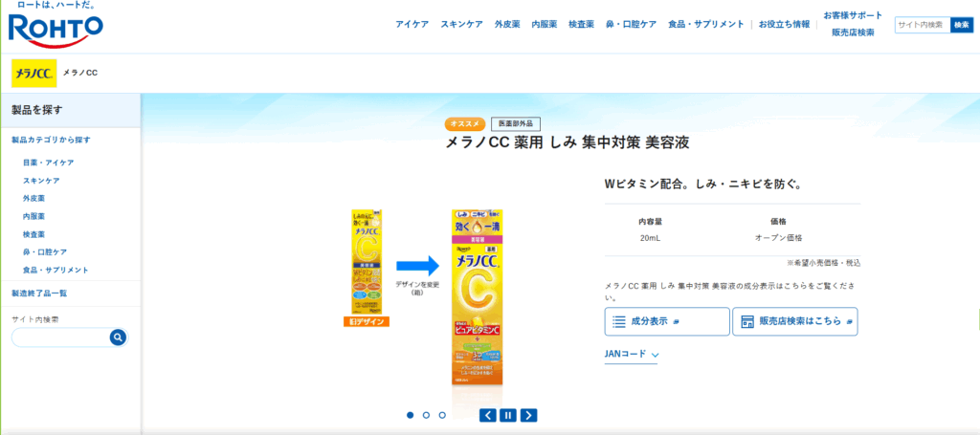Expand the JANコード section

(x=632, y=355)
